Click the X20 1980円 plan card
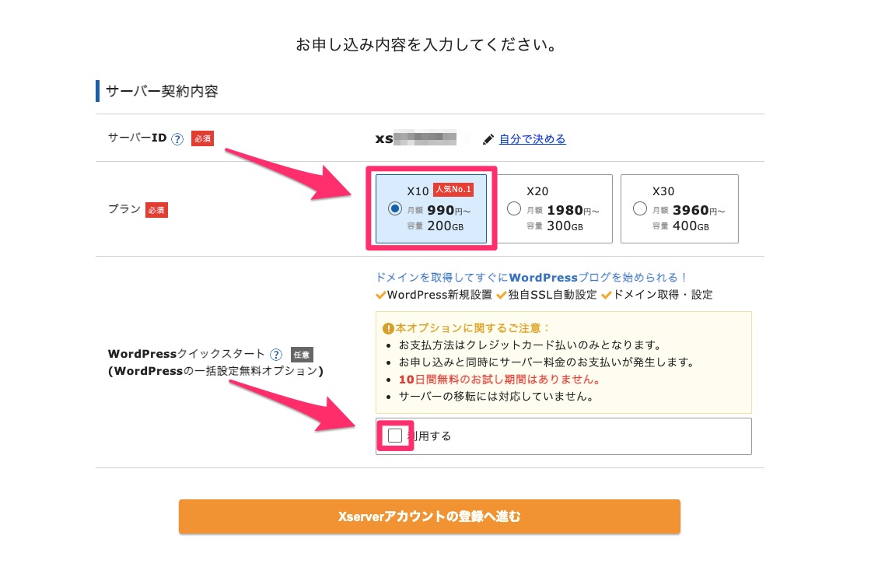This screenshot has height=588, width=892. (554, 209)
